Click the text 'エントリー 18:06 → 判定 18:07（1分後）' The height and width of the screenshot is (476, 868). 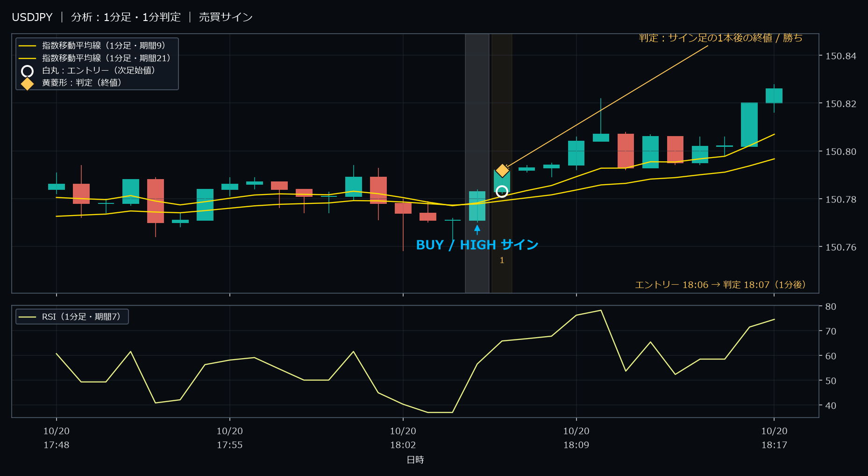(x=720, y=285)
